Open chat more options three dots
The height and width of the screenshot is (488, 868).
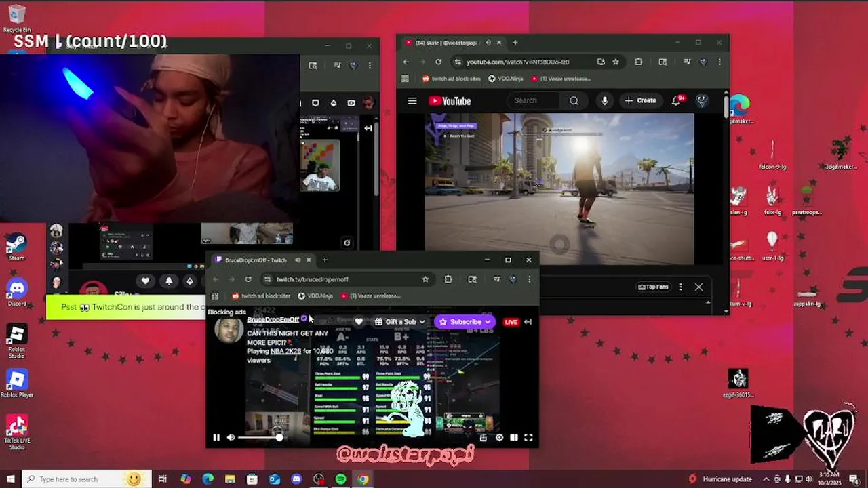coord(681,287)
